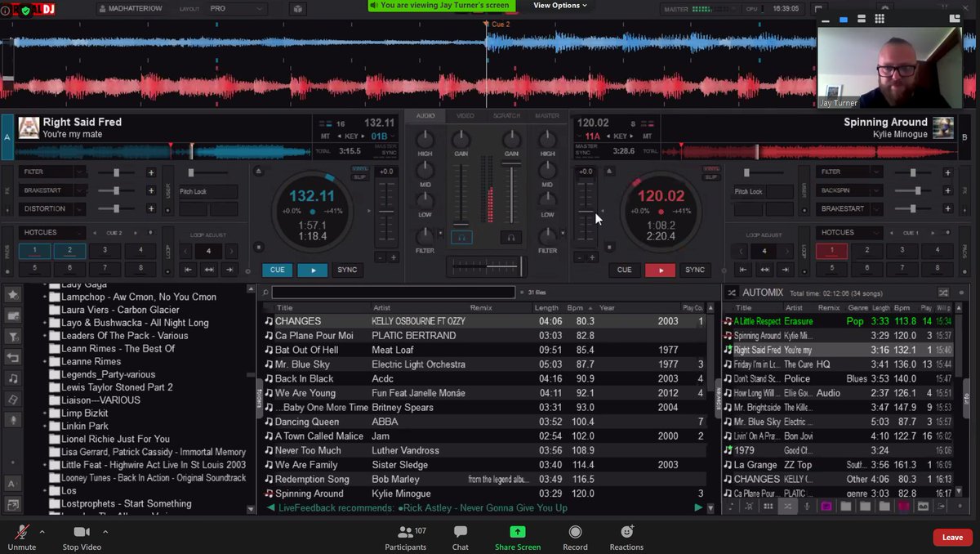980x554 pixels.
Task: Switch to the MASTER mixer tab
Action: coord(547,116)
